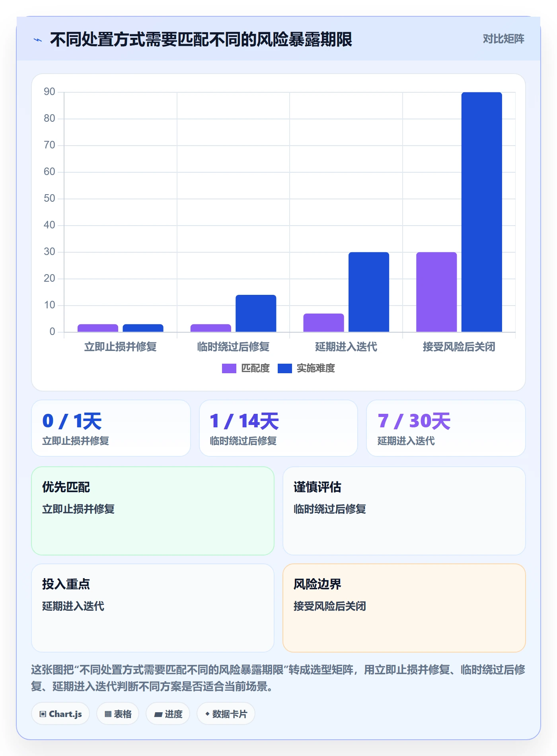This screenshot has width=557, height=756.
Task: Open the 投入重点 matrix card
Action: pos(153,608)
